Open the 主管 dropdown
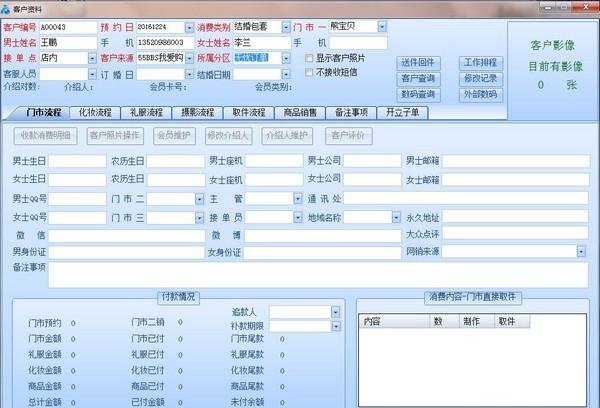The height and width of the screenshot is (408, 600). 298,198
